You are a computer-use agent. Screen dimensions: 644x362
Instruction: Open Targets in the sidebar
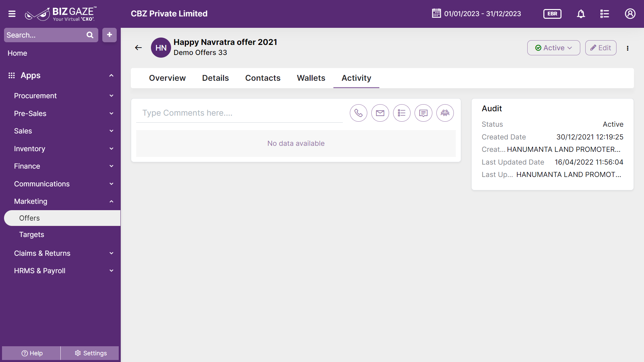[x=32, y=235]
